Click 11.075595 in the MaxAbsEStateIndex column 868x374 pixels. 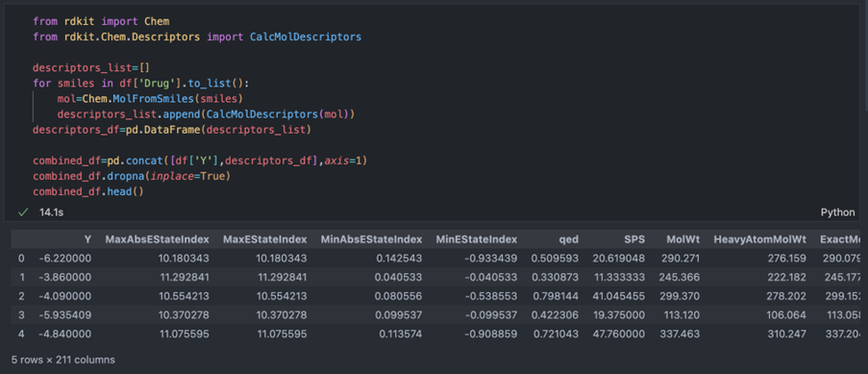[185, 335]
